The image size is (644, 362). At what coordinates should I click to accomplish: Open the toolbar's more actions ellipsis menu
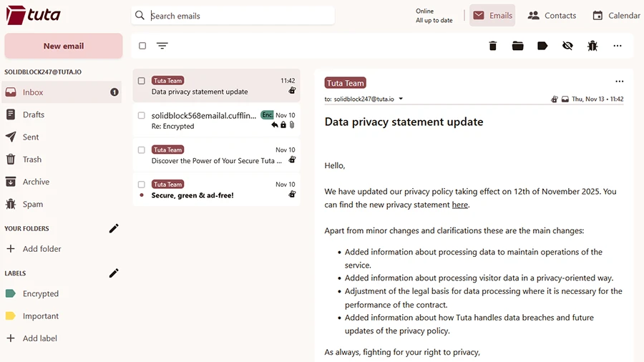click(617, 46)
